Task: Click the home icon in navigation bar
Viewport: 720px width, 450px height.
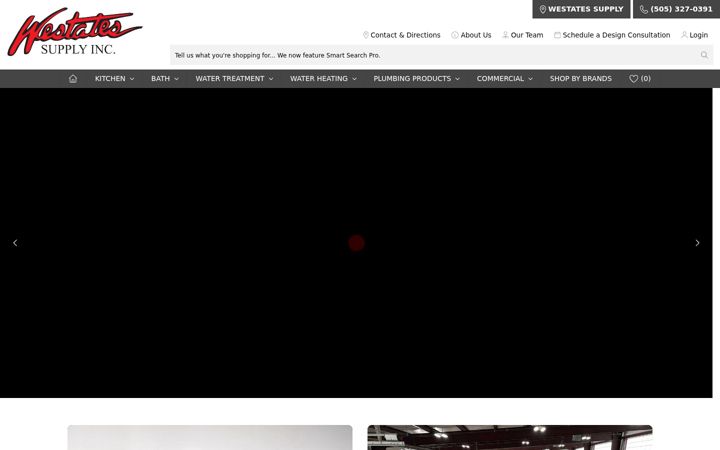Action: [73, 79]
